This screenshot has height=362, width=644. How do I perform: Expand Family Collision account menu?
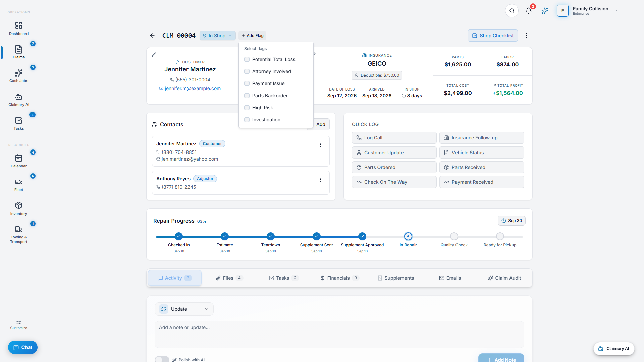[587, 11]
